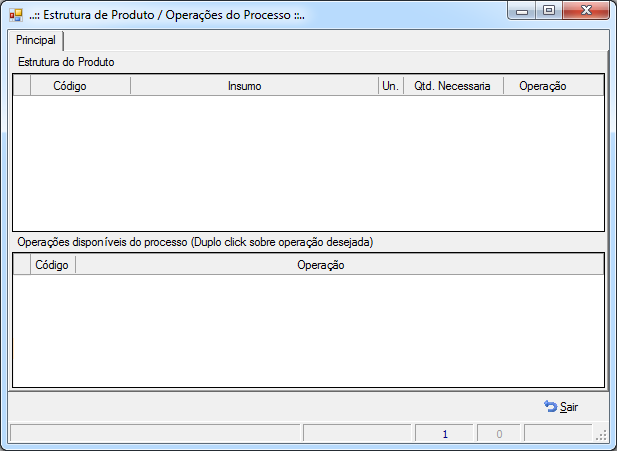The width and height of the screenshot is (617, 451).
Task: Click the window resize grip in status bar
Action: [601, 435]
